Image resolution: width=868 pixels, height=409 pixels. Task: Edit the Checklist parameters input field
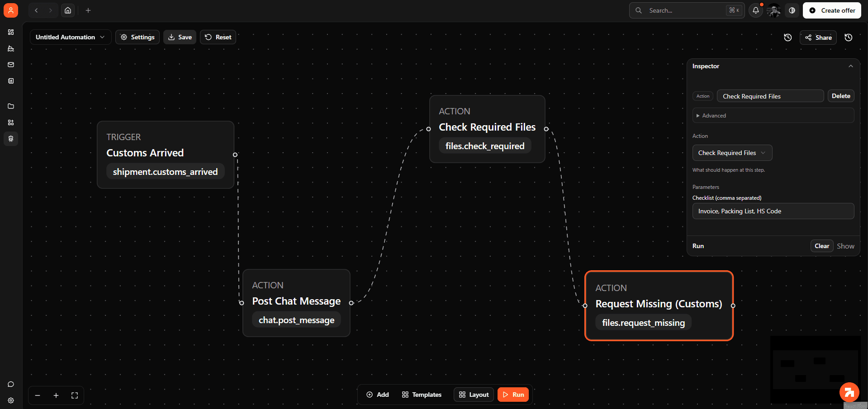(x=773, y=211)
